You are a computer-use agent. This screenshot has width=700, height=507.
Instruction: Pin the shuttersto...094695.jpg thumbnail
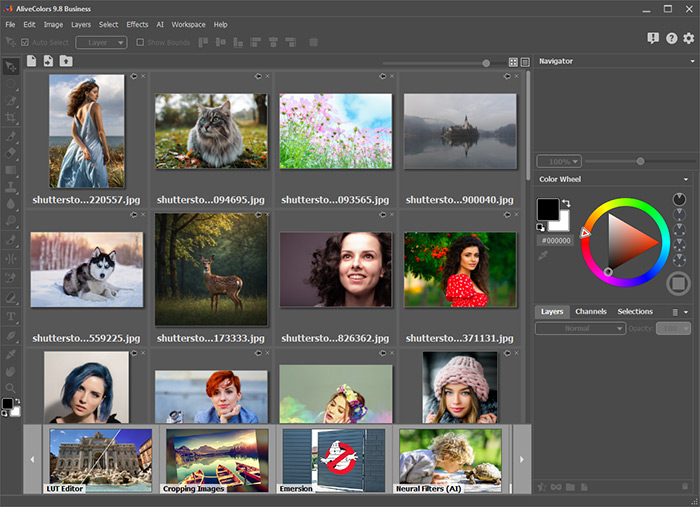[258, 76]
